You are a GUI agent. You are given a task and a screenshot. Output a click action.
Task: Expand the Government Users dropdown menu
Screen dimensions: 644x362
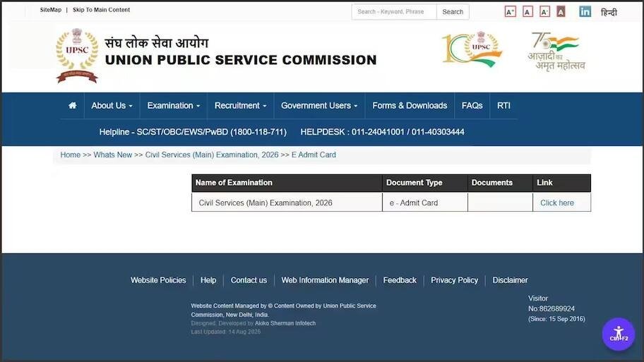pyautogui.click(x=319, y=105)
